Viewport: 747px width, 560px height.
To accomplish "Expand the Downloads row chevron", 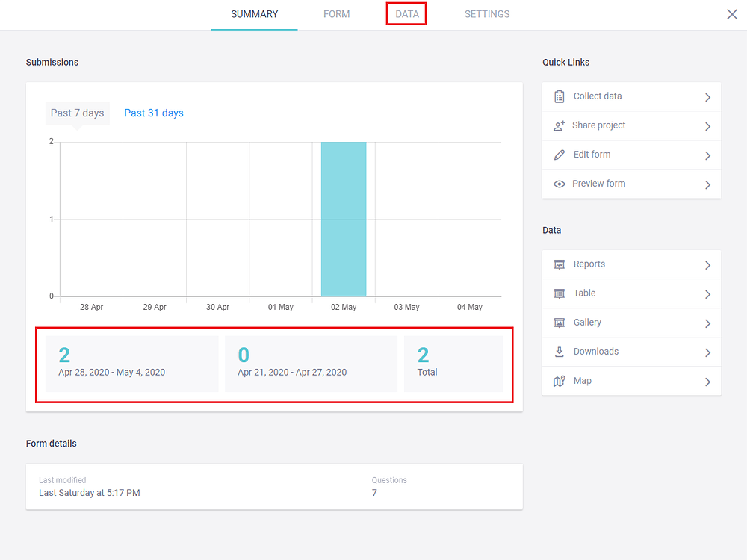I will [x=707, y=351].
